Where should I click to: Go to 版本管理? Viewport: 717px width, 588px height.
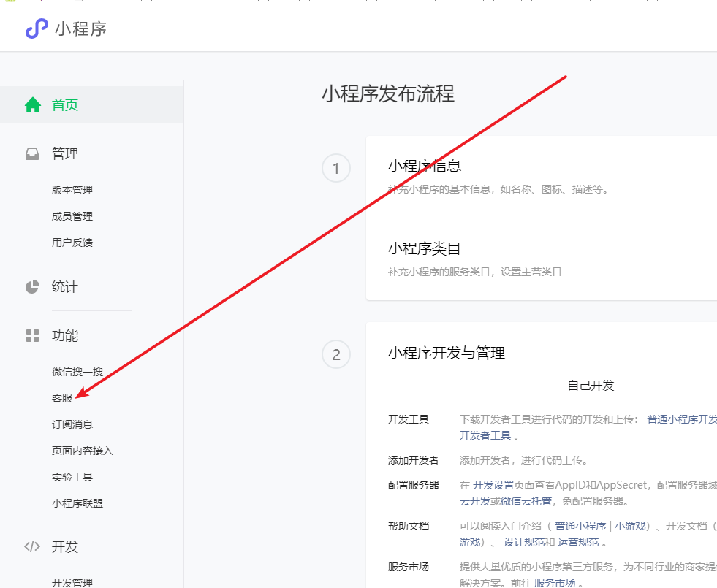tap(72, 190)
